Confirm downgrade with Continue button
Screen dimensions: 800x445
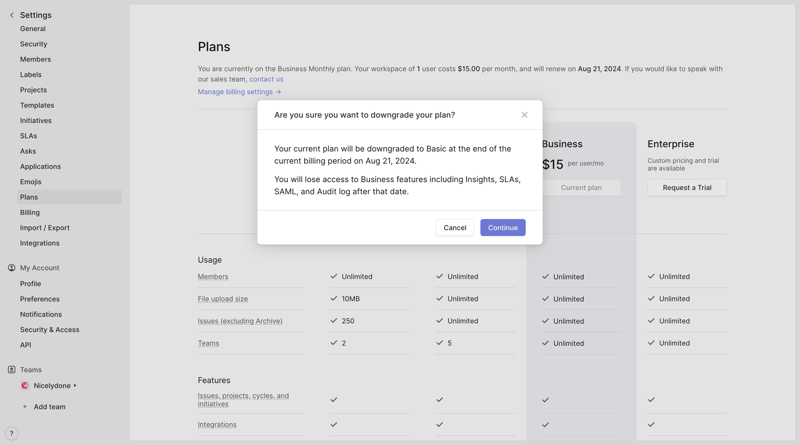click(503, 228)
